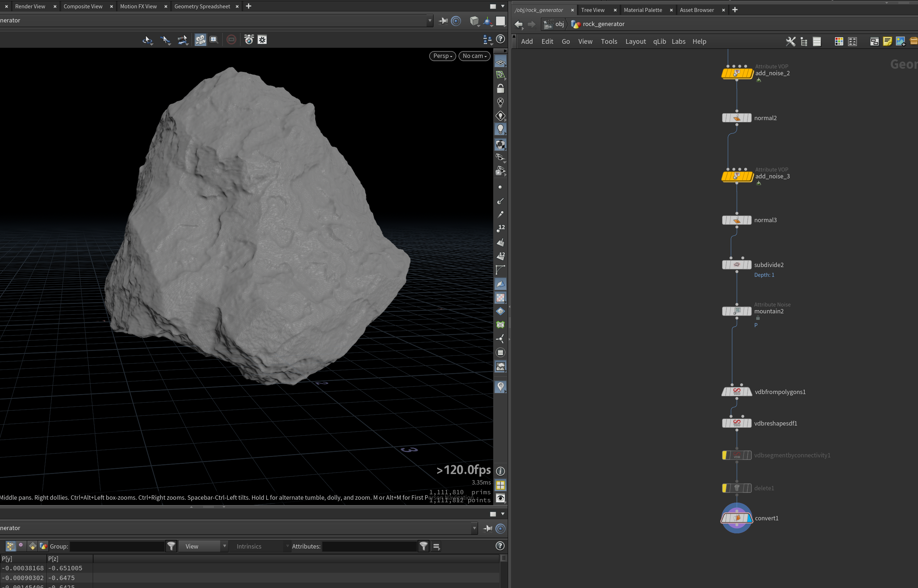The image size is (918, 588).
Task: Open the Persp view dropdown
Action: tap(443, 56)
